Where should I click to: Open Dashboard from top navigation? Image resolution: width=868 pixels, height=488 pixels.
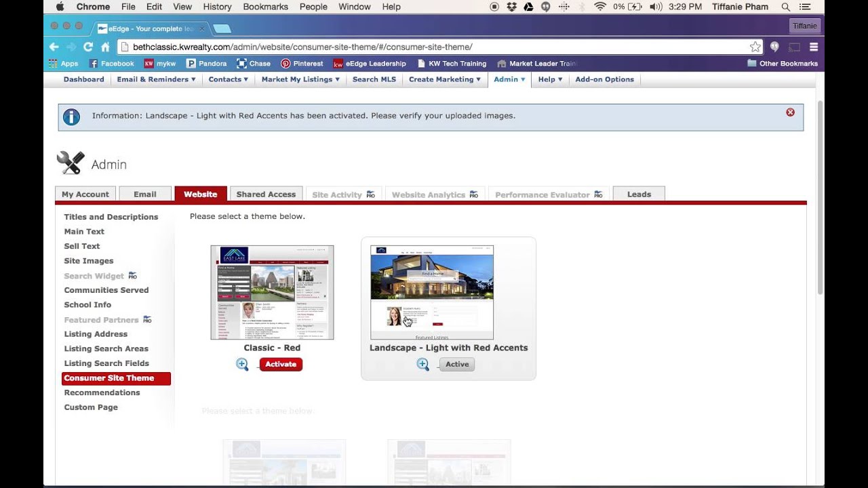(x=84, y=79)
